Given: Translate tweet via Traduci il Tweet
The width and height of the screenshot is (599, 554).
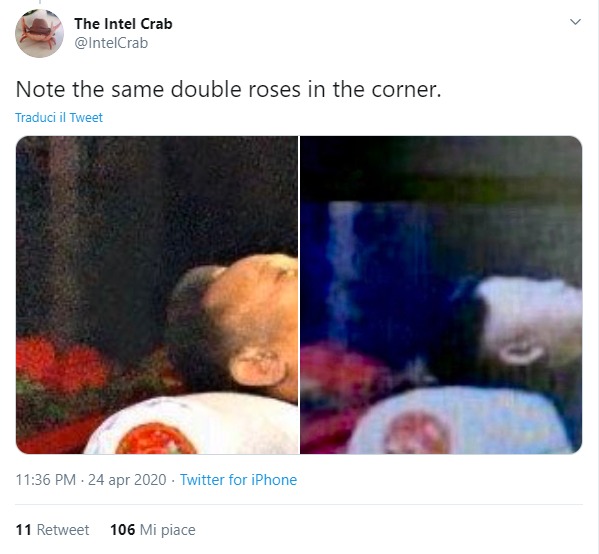Looking at the screenshot, I should [x=59, y=117].
